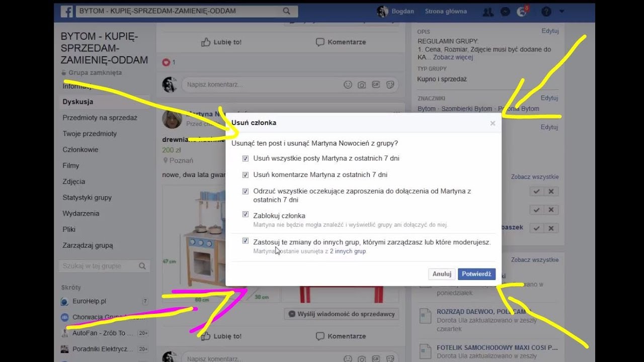The height and width of the screenshot is (362, 644).
Task: Open the Filmy section
Action: tap(71, 165)
